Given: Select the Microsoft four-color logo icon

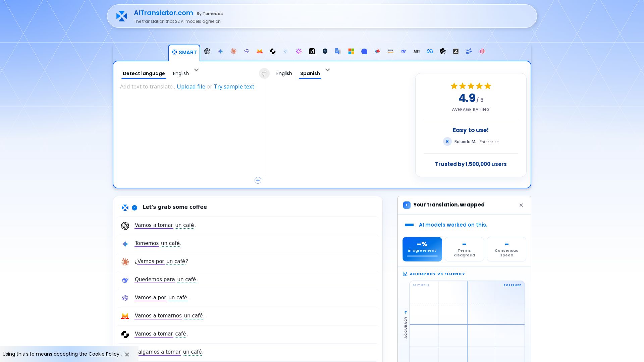Looking at the screenshot, I should coord(351,51).
